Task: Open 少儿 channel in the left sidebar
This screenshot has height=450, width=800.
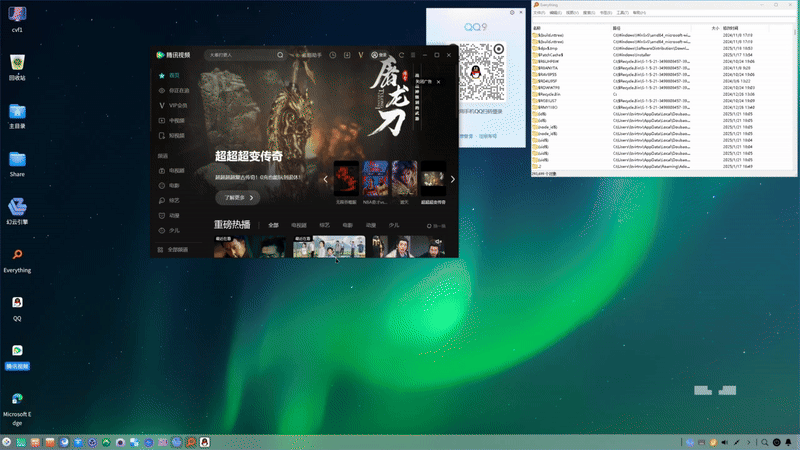Action: [x=169, y=231]
